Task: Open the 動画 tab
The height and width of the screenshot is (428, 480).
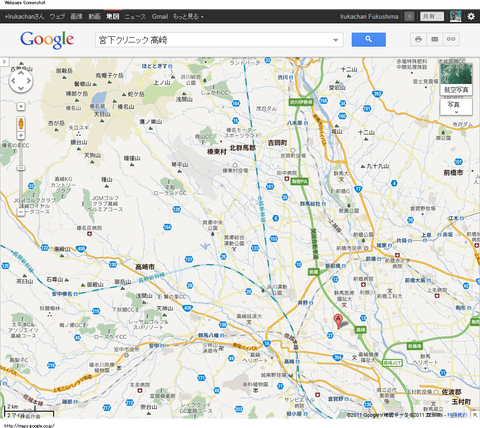Action: click(x=94, y=16)
